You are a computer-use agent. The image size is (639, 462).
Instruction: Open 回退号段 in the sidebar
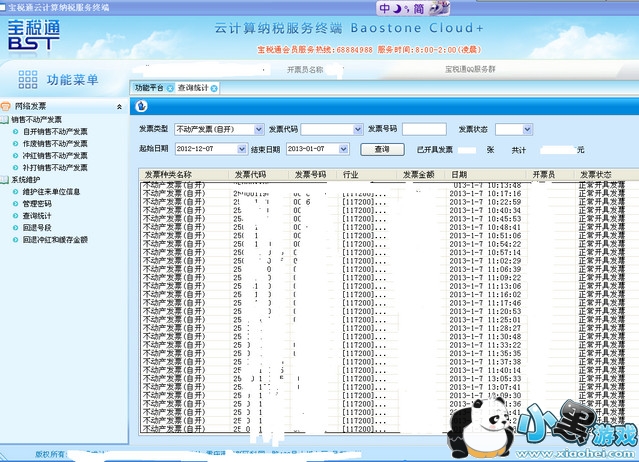[37, 227]
